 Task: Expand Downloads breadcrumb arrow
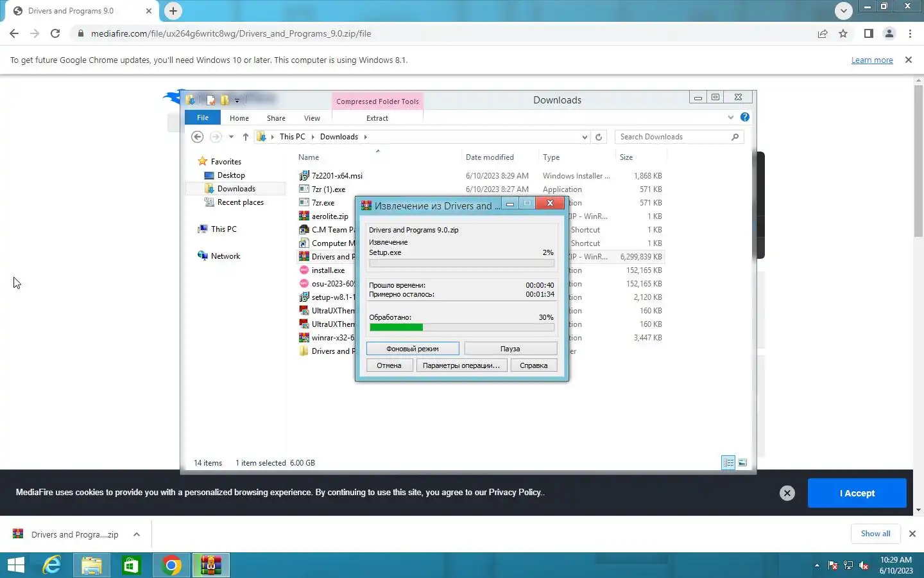(365, 137)
